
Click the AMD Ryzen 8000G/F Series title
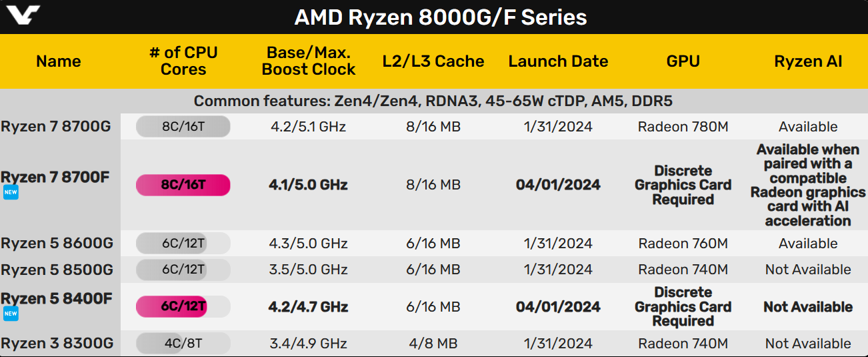click(441, 17)
